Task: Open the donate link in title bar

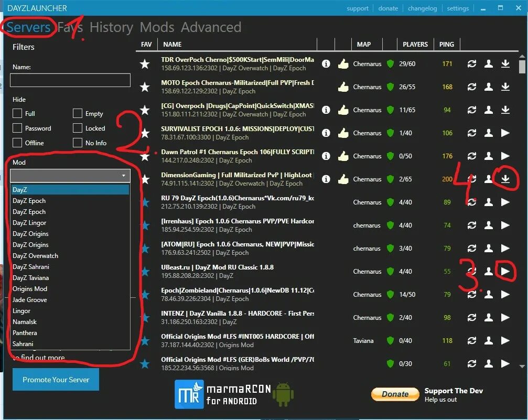Action: (388, 8)
